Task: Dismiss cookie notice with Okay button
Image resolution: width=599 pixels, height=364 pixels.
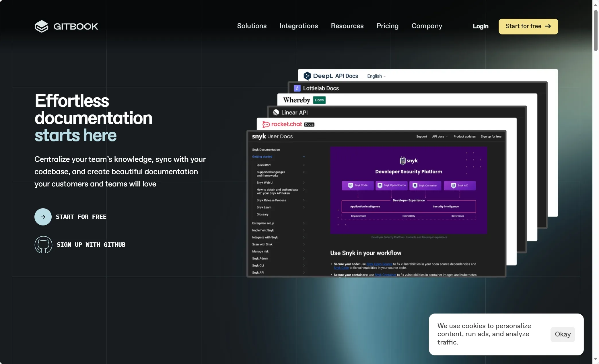Action: (x=562, y=334)
